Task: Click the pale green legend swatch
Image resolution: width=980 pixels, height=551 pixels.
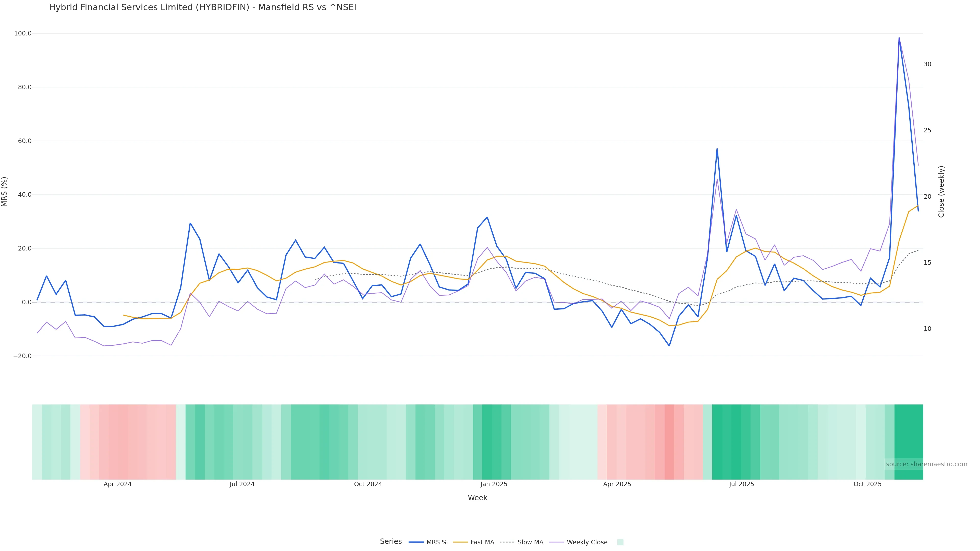Action: [620, 542]
